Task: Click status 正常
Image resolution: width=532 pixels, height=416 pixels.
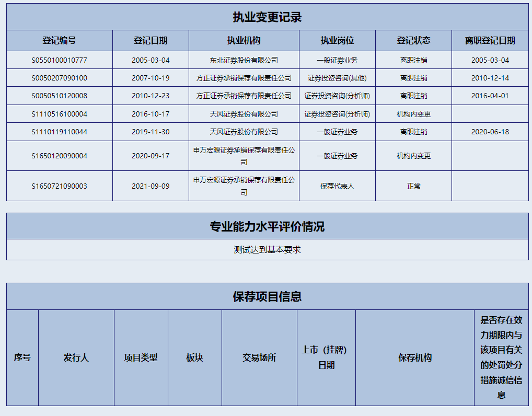Action: tap(413, 186)
